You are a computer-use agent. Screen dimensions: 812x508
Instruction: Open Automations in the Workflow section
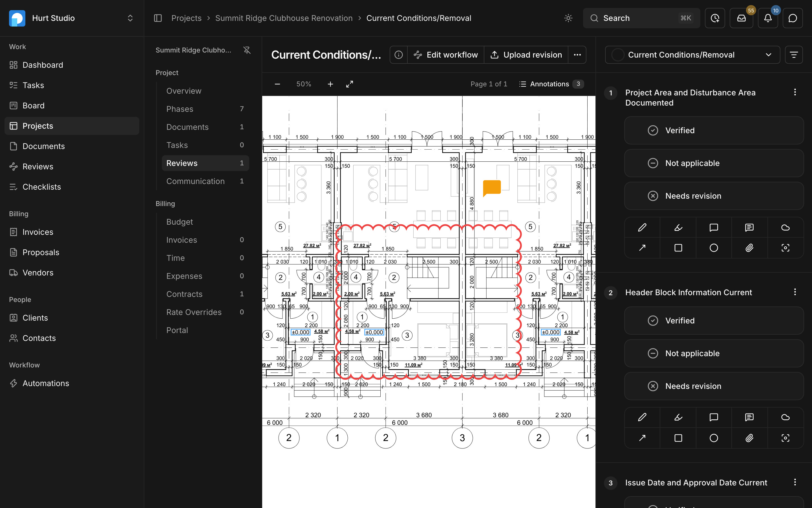coord(72,383)
